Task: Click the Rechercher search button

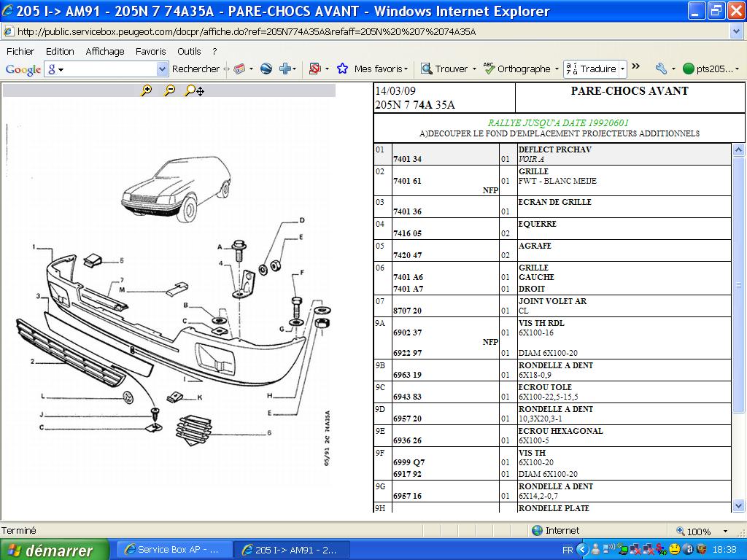Action: point(196,69)
